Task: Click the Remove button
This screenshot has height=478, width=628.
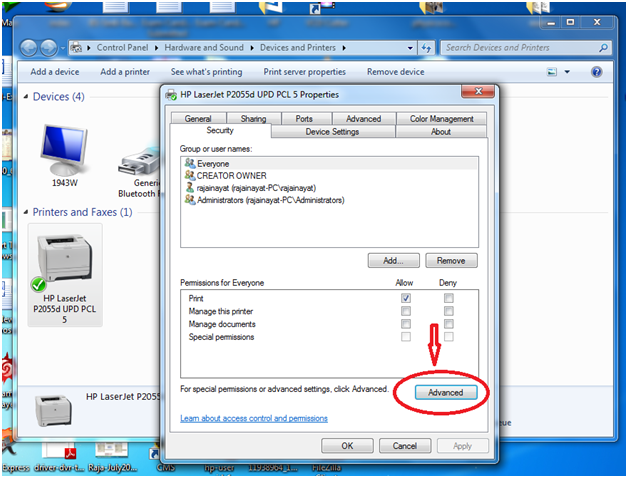Action: [451, 260]
